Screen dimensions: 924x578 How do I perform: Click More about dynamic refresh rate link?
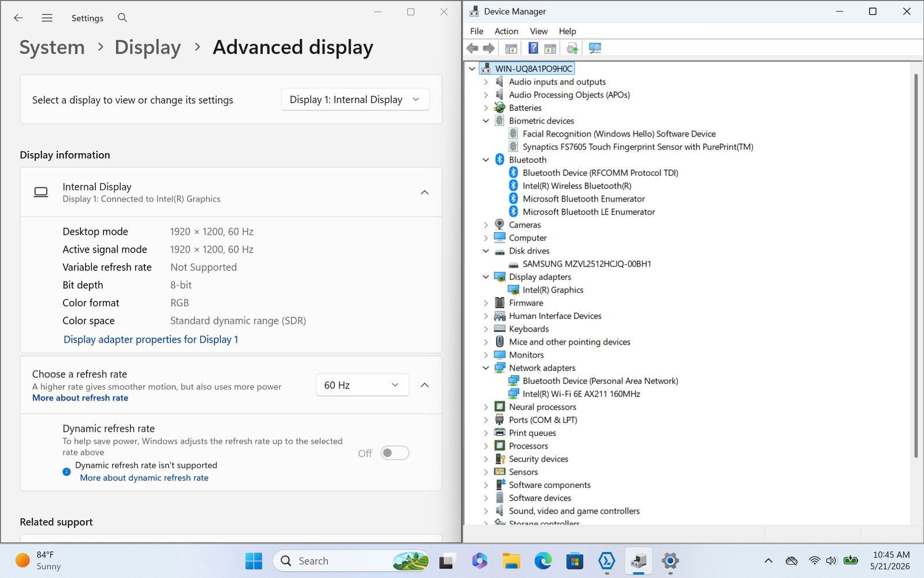[144, 478]
